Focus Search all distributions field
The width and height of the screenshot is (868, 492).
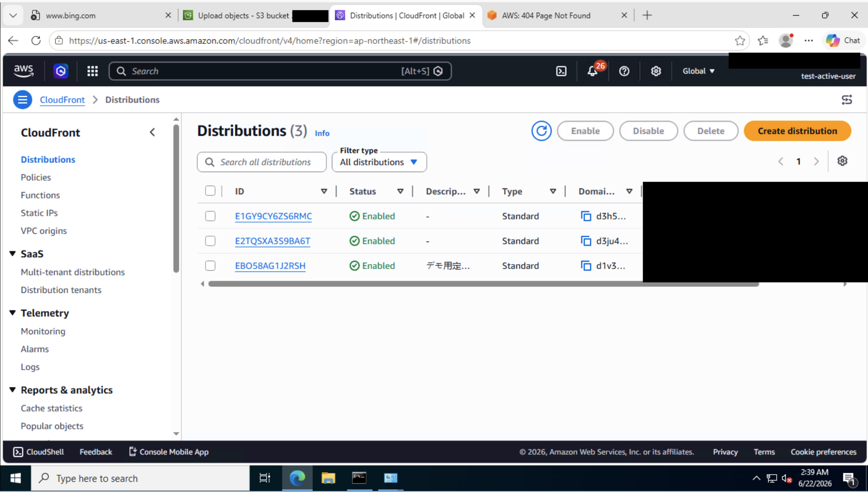coord(262,162)
